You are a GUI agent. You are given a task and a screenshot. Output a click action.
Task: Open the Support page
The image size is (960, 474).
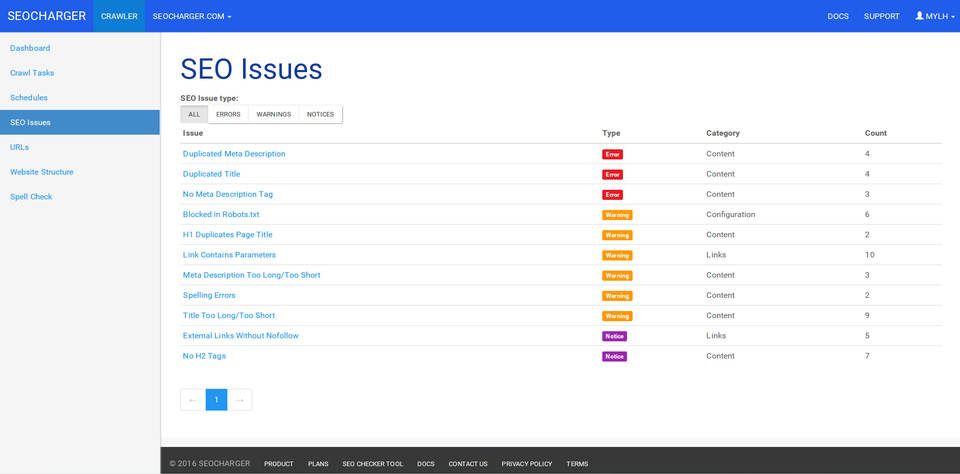point(881,16)
